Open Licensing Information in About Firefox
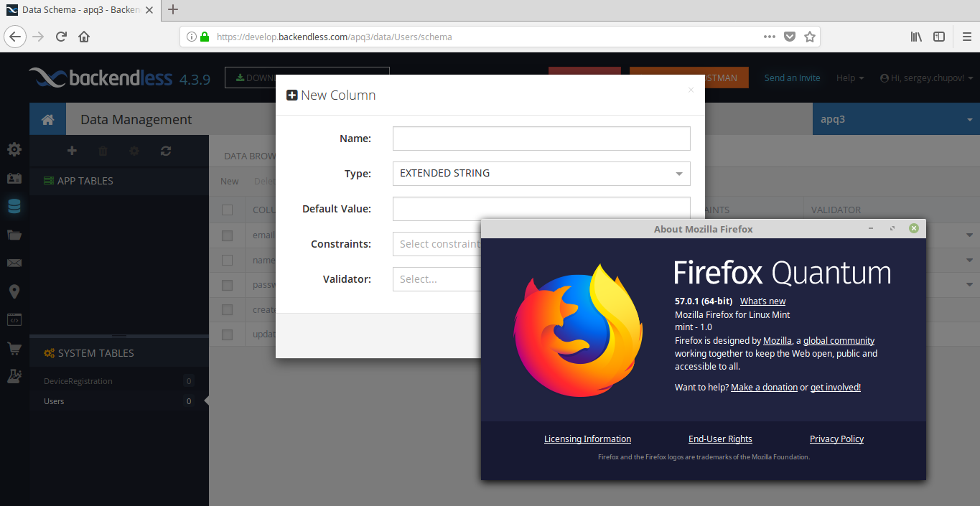980x506 pixels. pos(587,439)
